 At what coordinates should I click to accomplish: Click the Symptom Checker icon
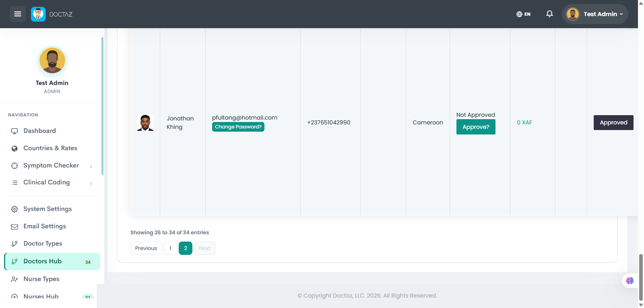pyautogui.click(x=14, y=166)
